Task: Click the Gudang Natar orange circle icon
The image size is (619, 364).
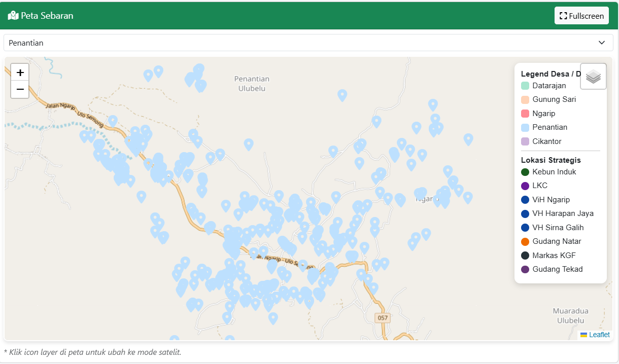Action: click(x=525, y=241)
